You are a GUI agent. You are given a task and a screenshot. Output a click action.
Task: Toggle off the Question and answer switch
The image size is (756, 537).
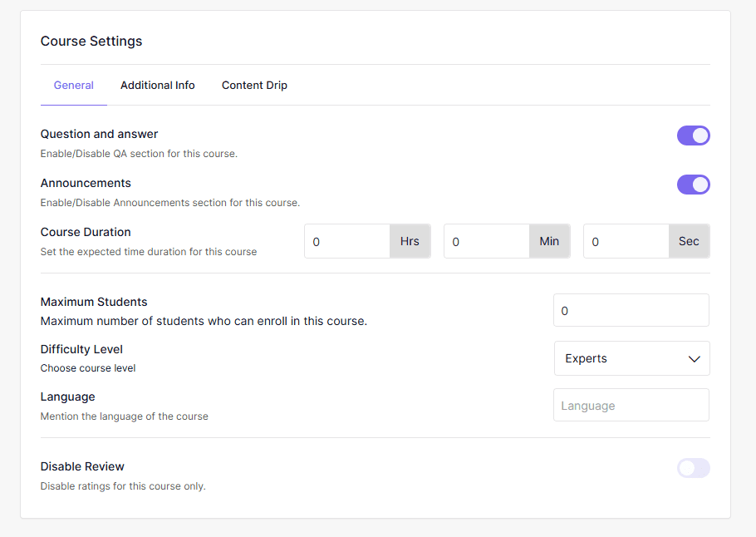pos(693,135)
